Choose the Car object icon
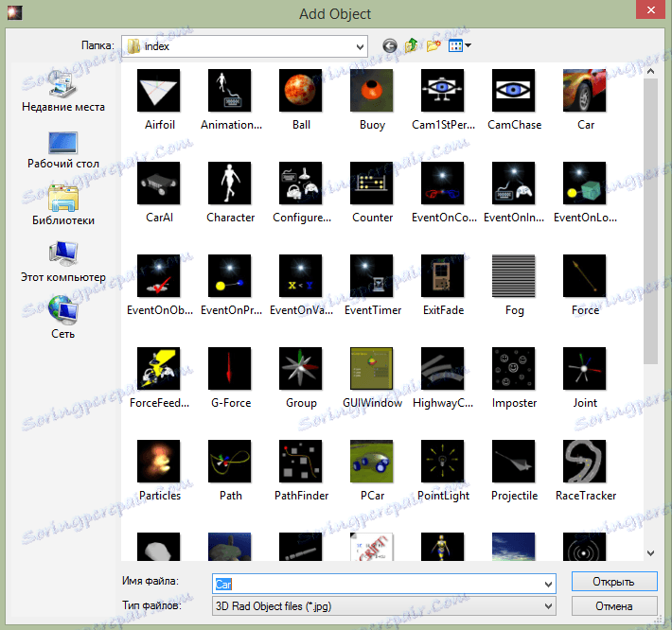Image resolution: width=672 pixels, height=630 pixels. (x=585, y=91)
